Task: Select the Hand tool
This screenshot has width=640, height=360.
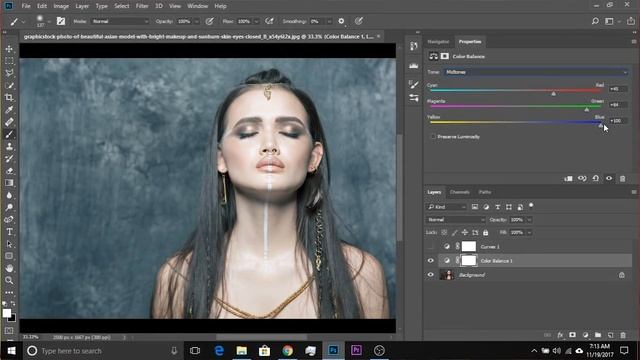Action: coord(9,268)
